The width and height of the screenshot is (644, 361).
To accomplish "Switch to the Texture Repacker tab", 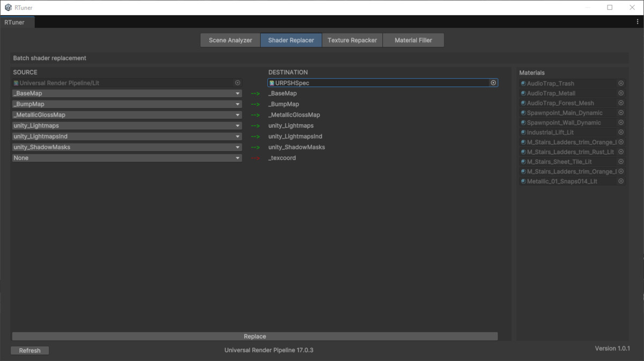I will tap(352, 40).
